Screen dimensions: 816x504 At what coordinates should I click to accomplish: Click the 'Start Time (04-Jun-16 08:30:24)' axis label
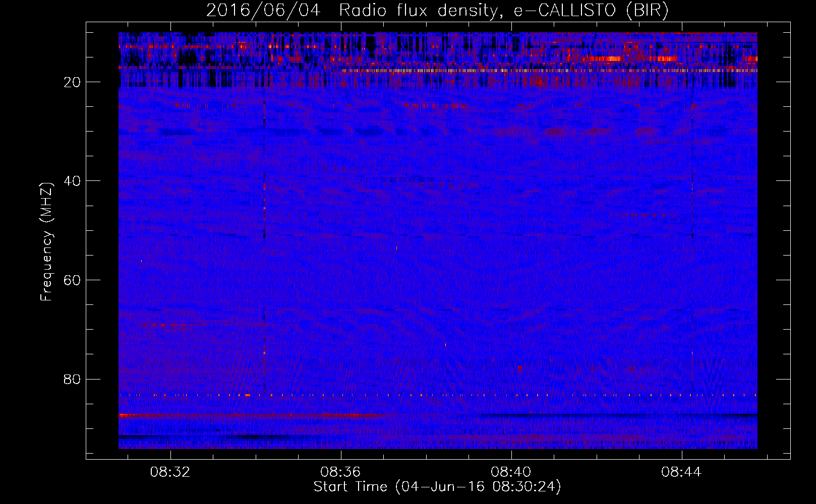point(437,487)
